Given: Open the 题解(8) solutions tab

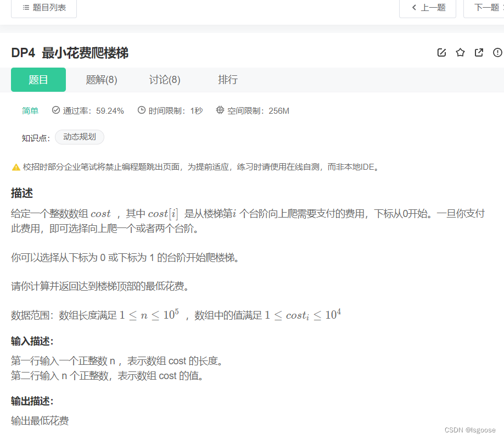Looking at the screenshot, I should [x=102, y=80].
